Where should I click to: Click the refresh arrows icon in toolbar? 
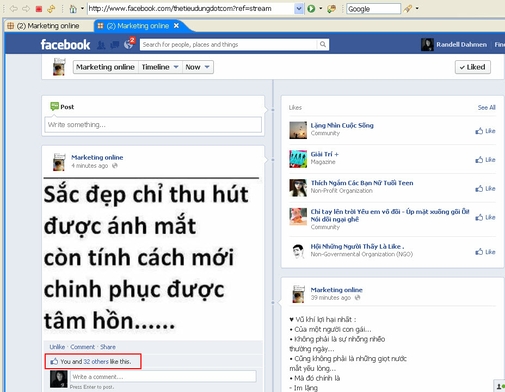(51, 9)
